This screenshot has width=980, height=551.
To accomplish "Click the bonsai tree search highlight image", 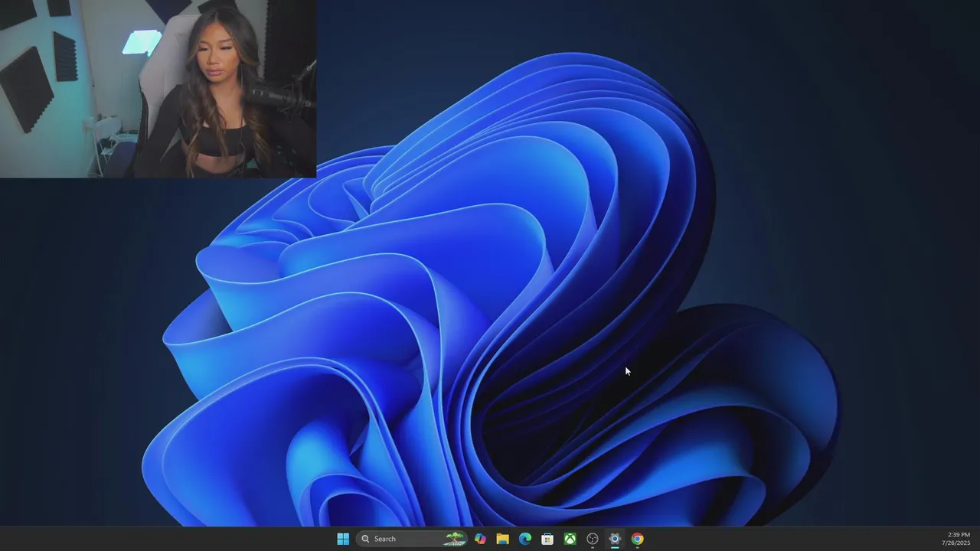I will tap(455, 539).
